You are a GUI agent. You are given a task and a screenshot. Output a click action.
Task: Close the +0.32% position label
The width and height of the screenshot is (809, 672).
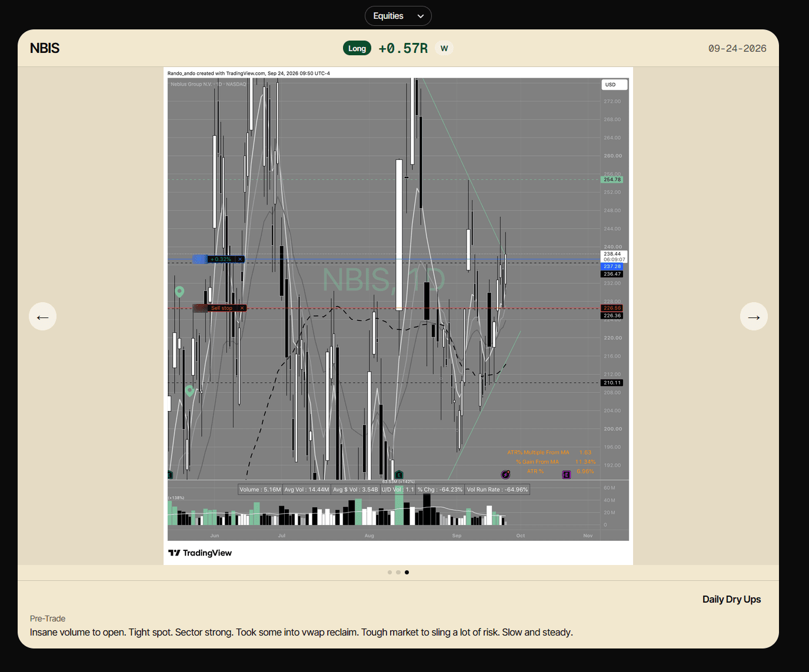(x=240, y=259)
